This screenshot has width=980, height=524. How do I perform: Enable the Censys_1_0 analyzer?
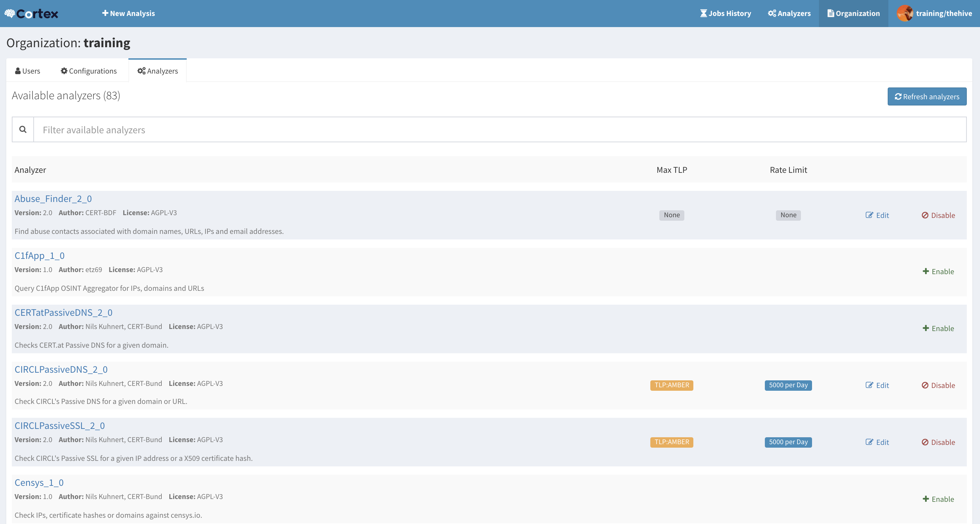click(939, 499)
